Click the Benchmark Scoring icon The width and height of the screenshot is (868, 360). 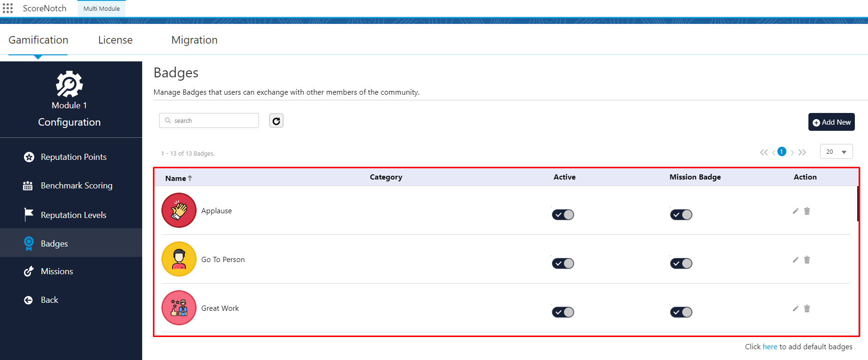tap(28, 186)
